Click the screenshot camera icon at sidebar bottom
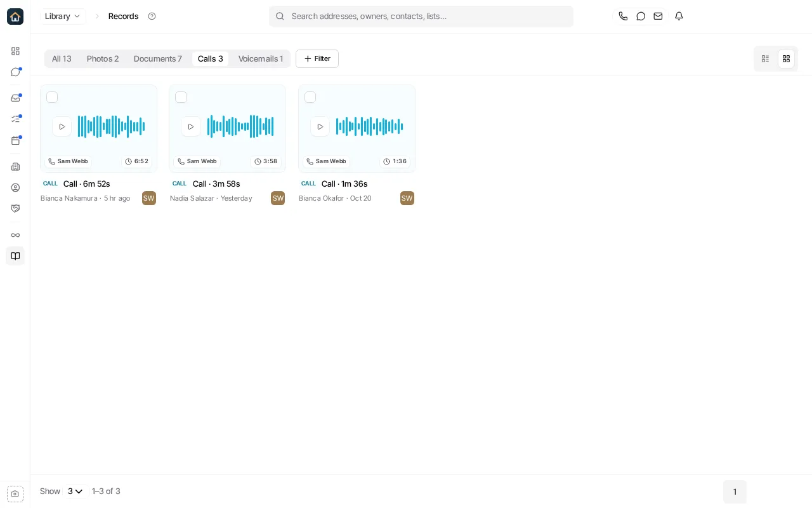The width and height of the screenshot is (812, 508). (15, 493)
